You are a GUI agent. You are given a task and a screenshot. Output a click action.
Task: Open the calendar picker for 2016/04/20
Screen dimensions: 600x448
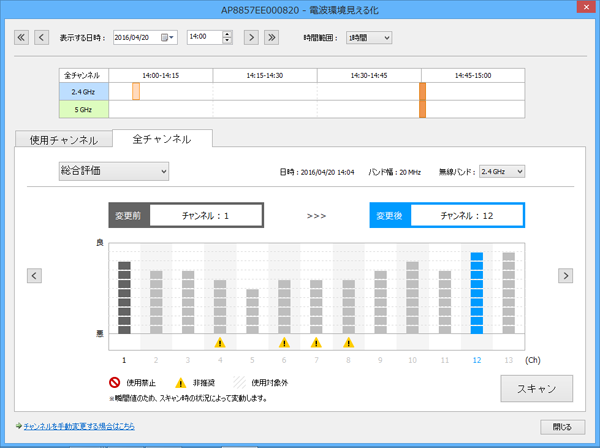(167, 37)
